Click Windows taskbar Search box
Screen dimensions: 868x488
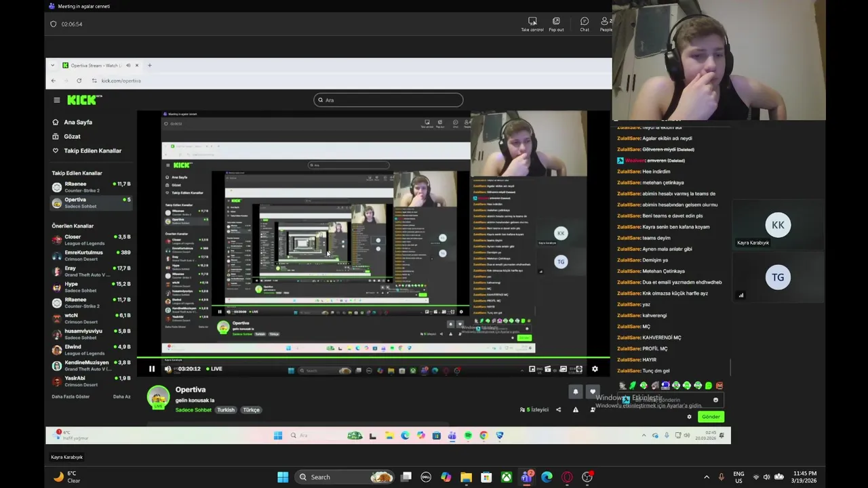[346, 477]
